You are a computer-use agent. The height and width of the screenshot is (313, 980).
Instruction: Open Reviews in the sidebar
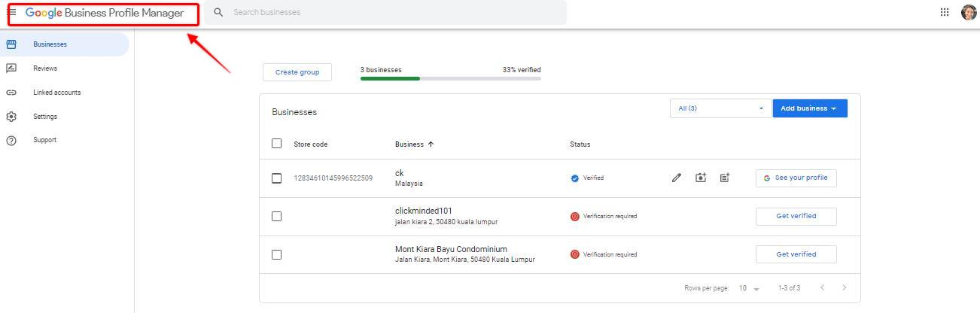click(x=45, y=68)
